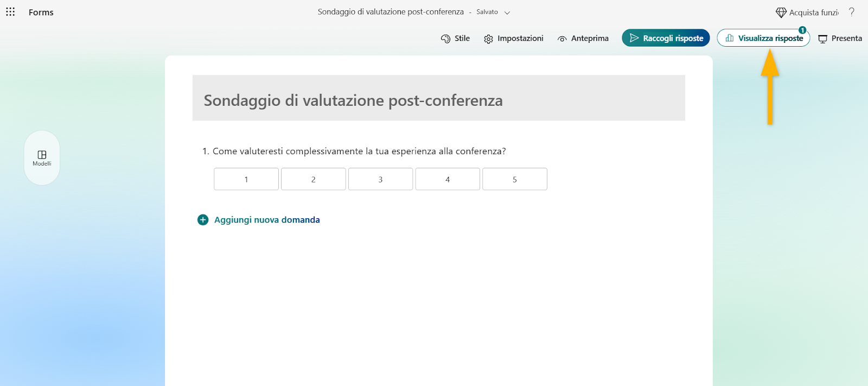
Task: Open the Modelli templates panel
Action: (x=42, y=157)
